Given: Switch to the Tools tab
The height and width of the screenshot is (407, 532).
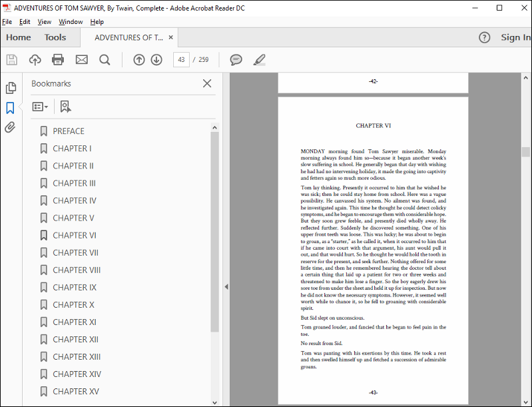Looking at the screenshot, I should click(55, 37).
